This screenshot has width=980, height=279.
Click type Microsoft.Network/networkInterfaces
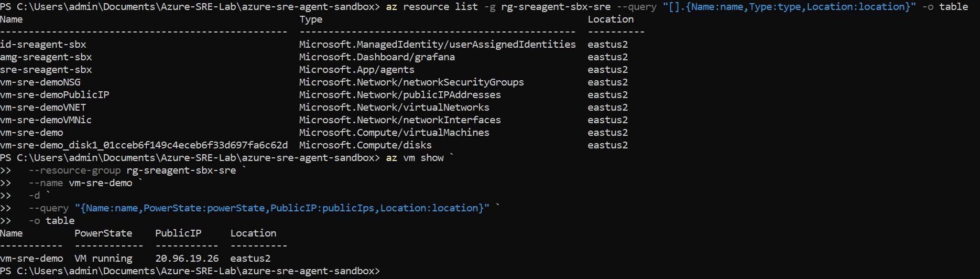400,120
